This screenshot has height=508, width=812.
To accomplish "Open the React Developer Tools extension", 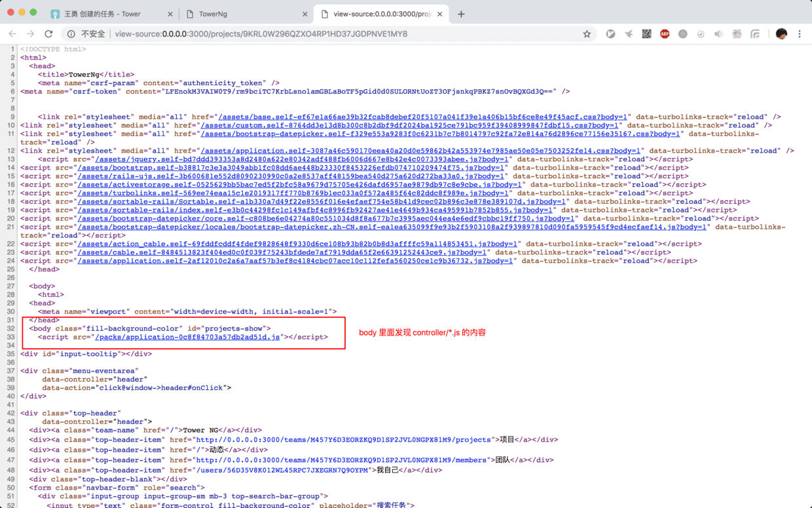I will tap(737, 33).
